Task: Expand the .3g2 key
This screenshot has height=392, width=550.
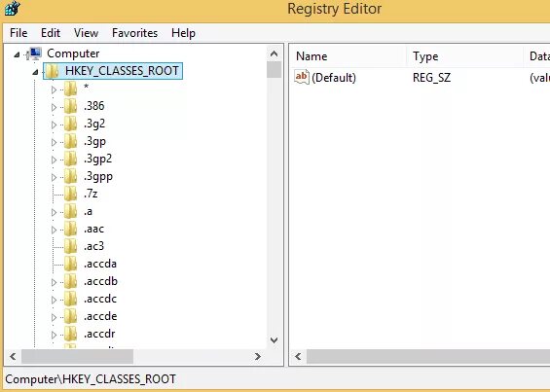Action: click(x=54, y=125)
